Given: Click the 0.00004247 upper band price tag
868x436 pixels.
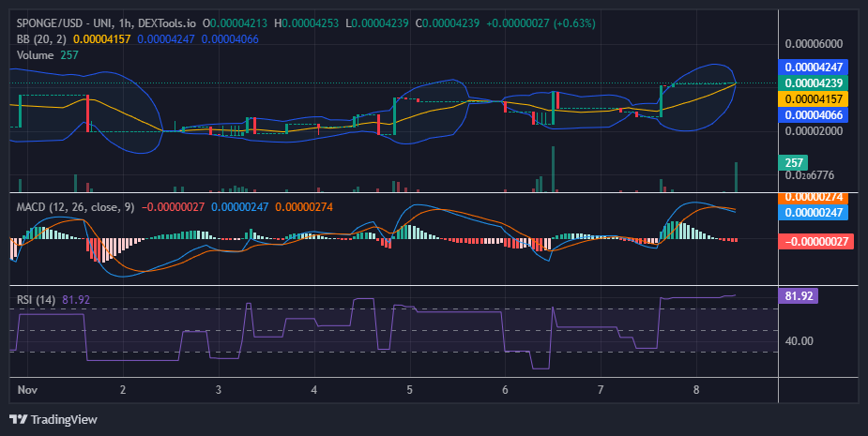Looking at the screenshot, I should pyautogui.click(x=814, y=68).
